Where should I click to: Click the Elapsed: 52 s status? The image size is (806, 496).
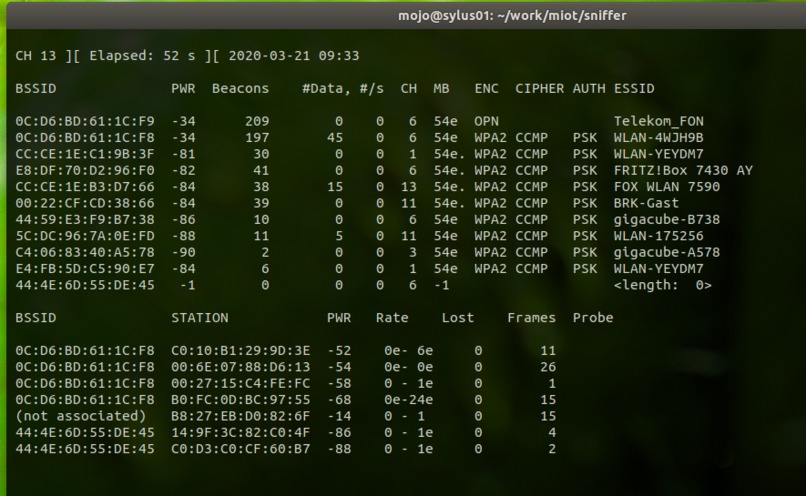(142, 56)
